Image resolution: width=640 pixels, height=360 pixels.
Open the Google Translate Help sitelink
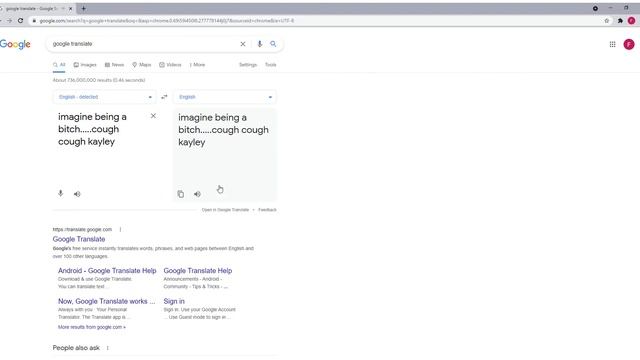tap(198, 271)
